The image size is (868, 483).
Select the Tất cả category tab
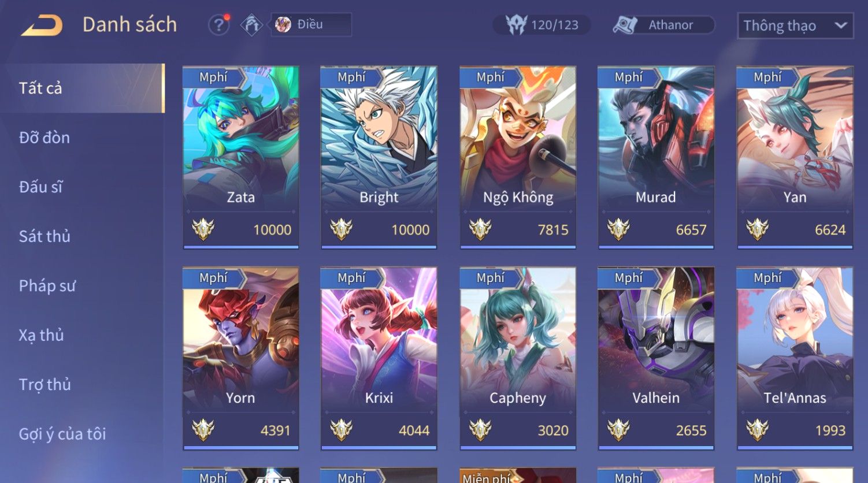point(82,88)
